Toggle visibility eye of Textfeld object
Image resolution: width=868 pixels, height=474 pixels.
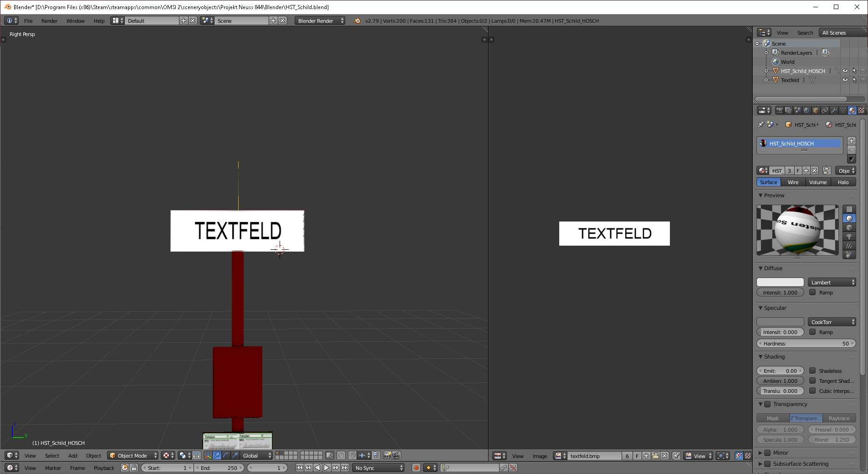tap(845, 80)
